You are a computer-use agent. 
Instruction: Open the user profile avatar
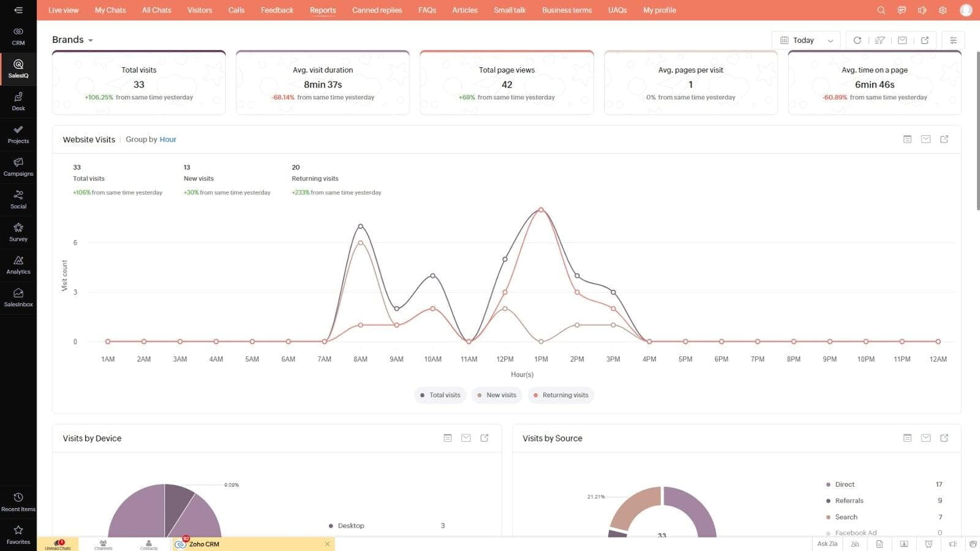(x=966, y=10)
